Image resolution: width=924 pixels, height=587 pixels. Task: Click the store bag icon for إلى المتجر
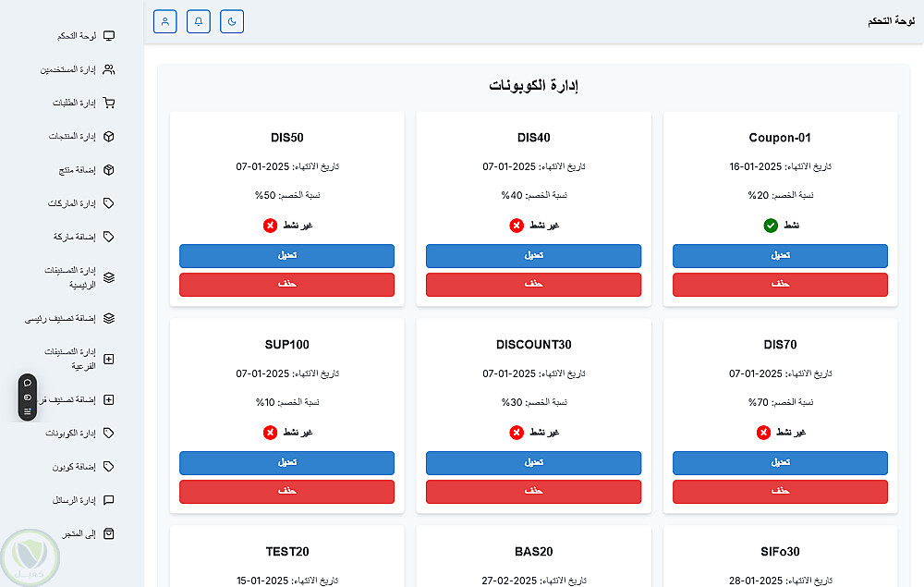point(109,533)
